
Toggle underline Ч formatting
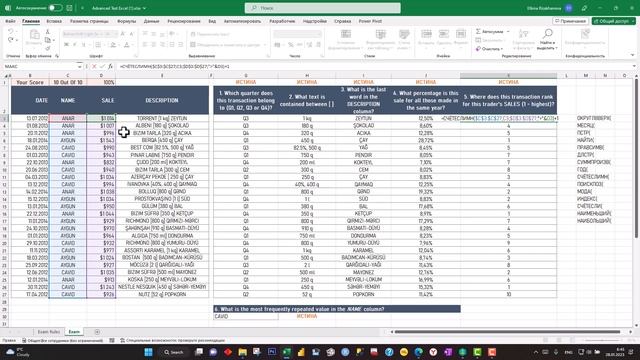click(x=83, y=44)
